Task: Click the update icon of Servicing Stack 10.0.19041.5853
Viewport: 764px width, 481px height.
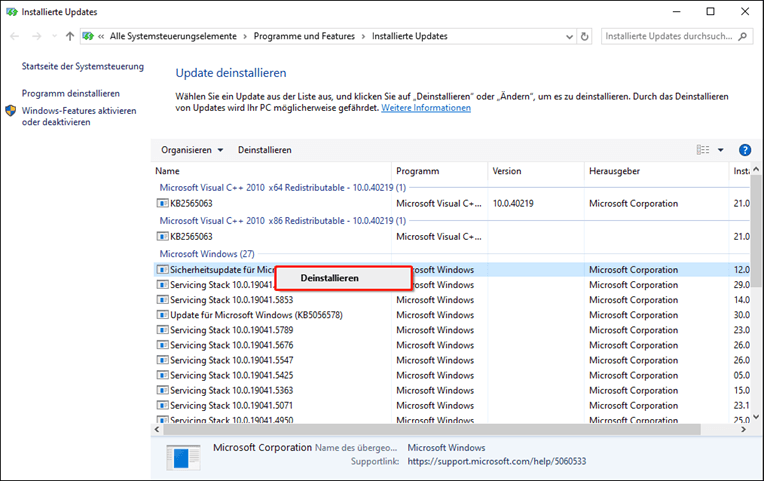Action: pos(162,300)
